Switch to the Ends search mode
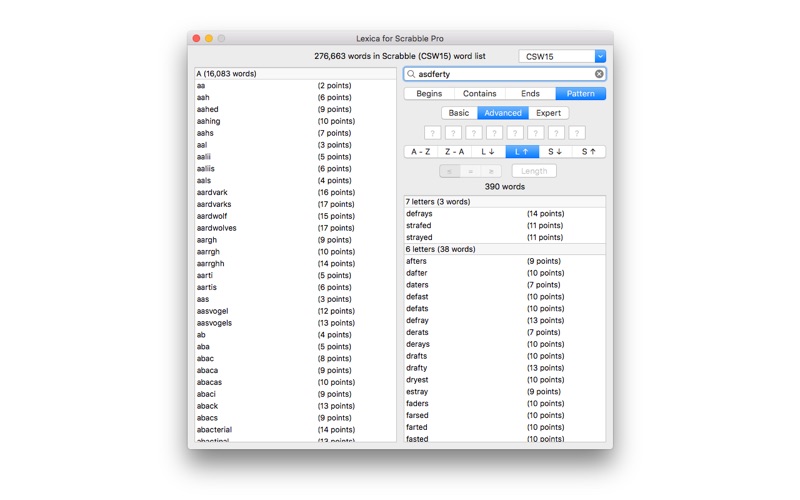Viewport: 800px width, 500px height. pyautogui.click(x=530, y=93)
